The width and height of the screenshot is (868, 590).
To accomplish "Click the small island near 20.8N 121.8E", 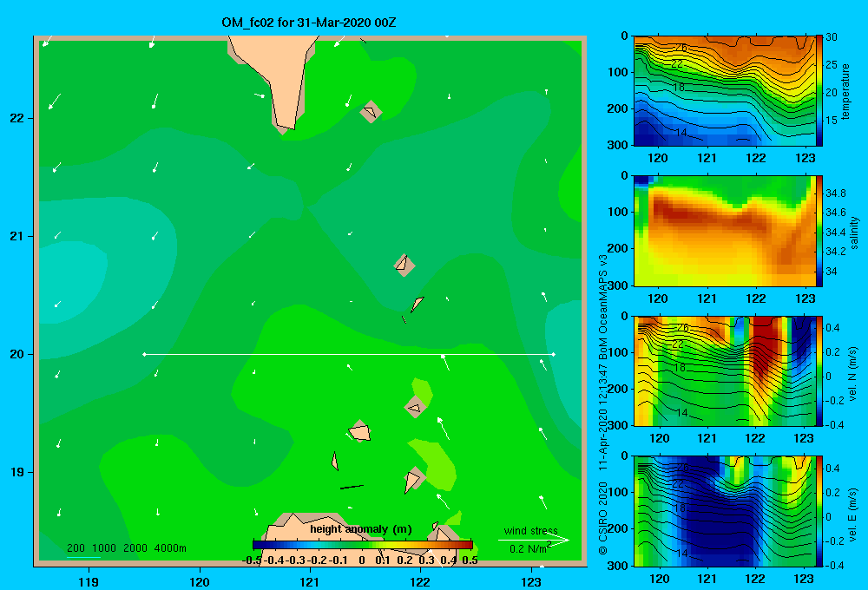I will click(404, 265).
